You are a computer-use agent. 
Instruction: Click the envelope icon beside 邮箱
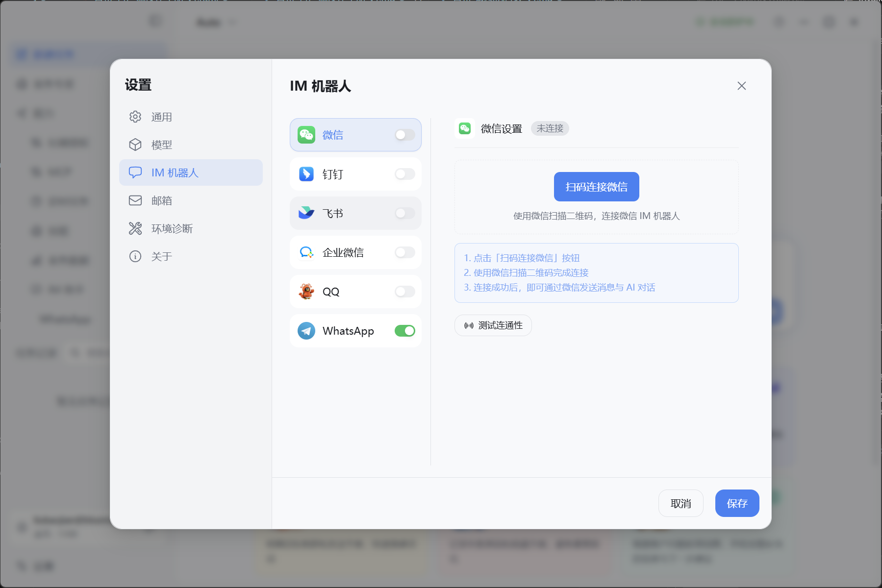click(135, 200)
